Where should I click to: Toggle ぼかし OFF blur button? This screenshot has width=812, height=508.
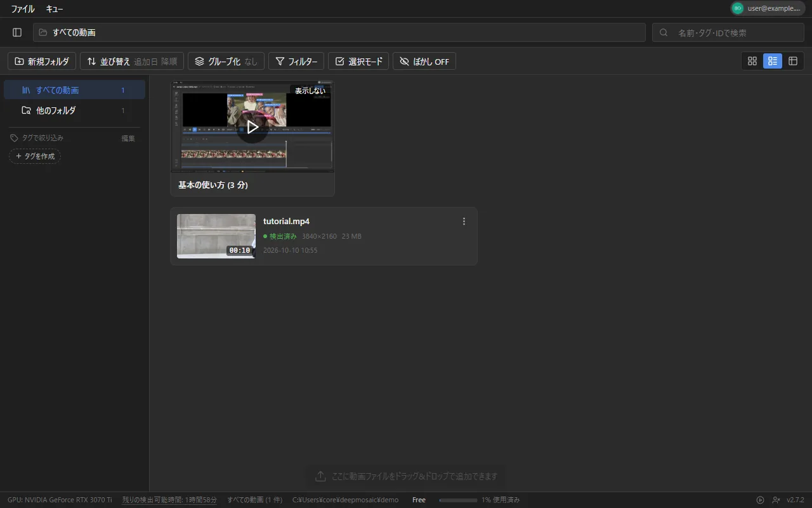[424, 62]
